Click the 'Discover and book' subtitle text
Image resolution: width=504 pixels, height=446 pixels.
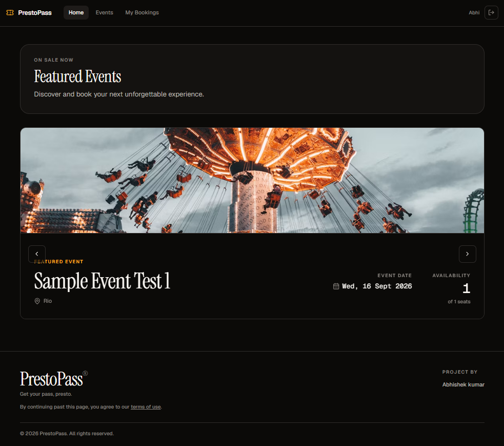coord(119,94)
